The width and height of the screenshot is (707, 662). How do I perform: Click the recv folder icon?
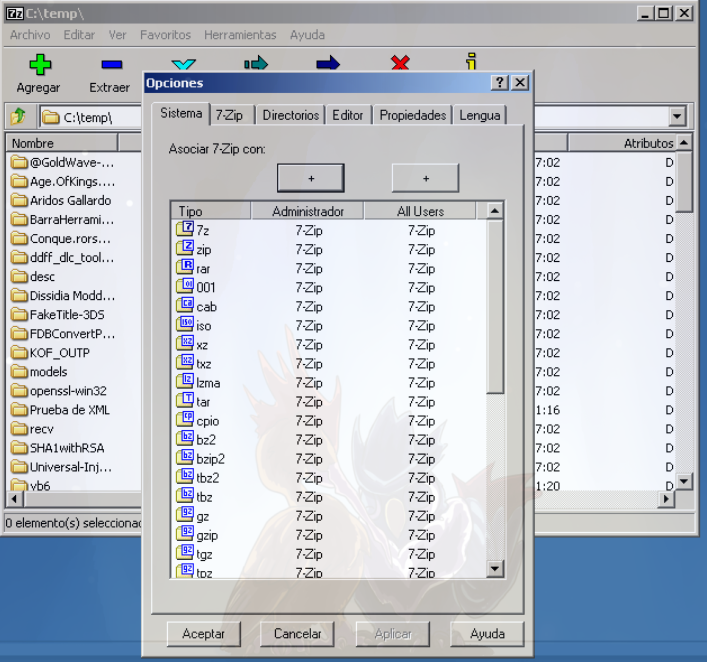(x=19, y=428)
